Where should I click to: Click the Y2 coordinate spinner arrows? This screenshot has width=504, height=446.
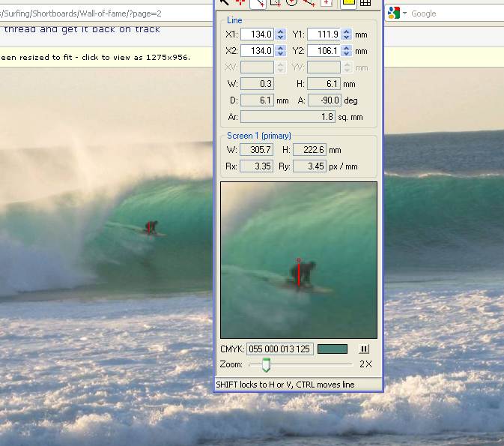coord(346,51)
